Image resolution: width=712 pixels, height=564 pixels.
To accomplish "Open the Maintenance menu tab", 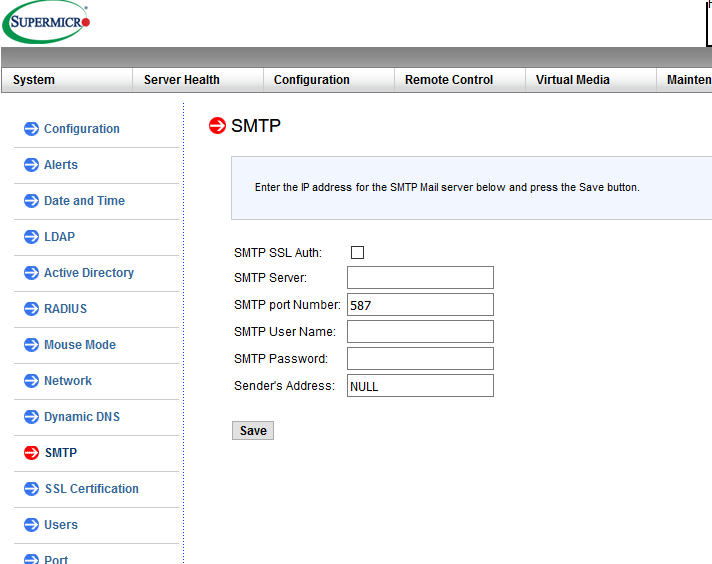I will (x=684, y=80).
